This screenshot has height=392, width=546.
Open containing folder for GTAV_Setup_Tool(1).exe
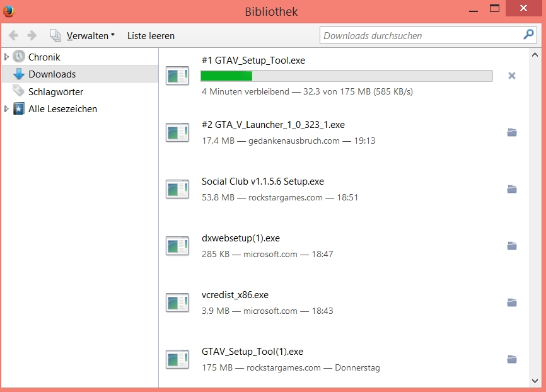coord(511,359)
